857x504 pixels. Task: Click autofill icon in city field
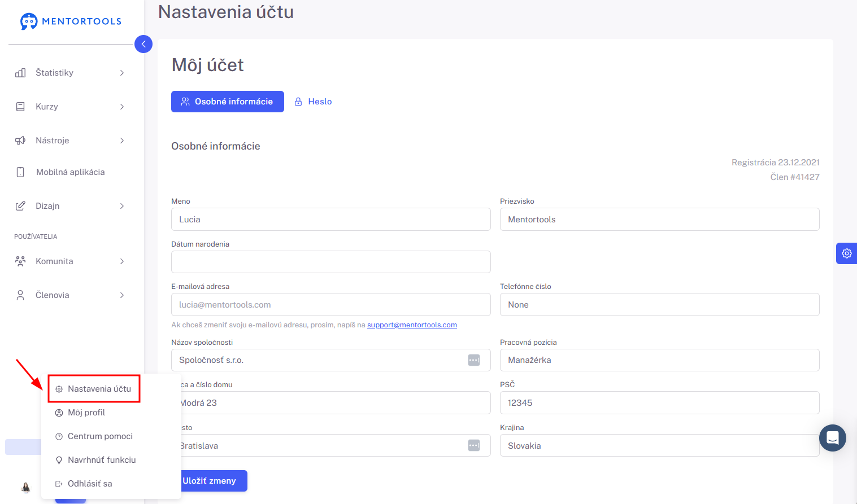pos(473,445)
